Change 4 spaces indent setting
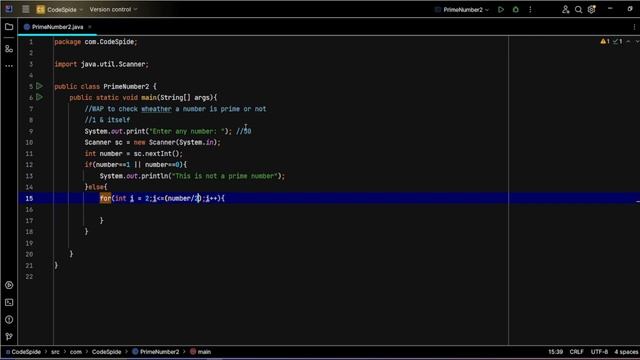This screenshot has width=640, height=360. [x=626, y=352]
